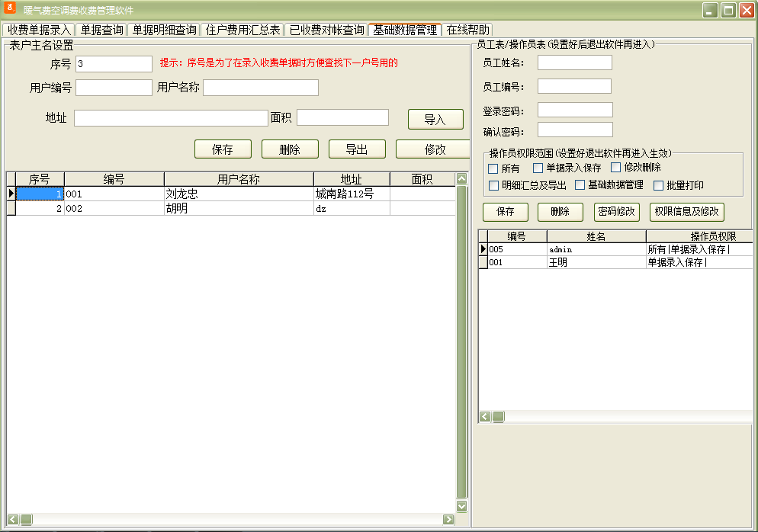
Task: Click the 权限信息及修改 button
Action: tap(687, 212)
